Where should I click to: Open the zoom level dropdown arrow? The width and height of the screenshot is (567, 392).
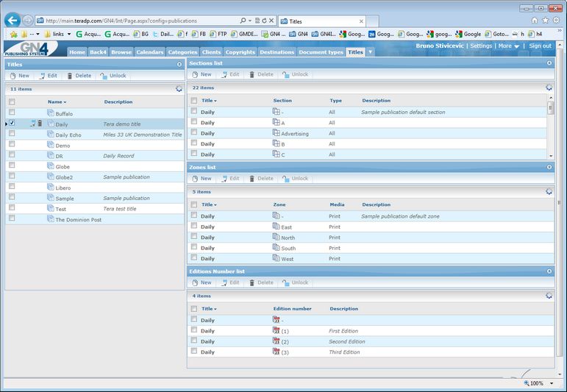click(552, 383)
